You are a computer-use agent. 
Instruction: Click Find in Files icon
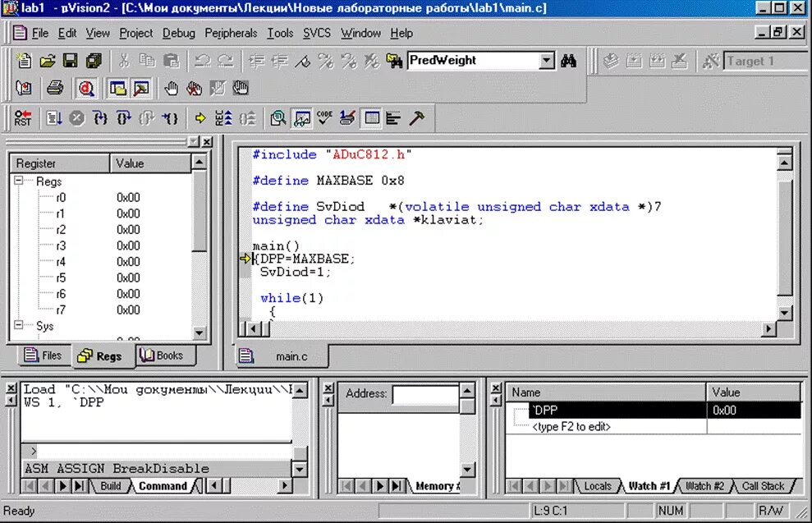[x=394, y=61]
